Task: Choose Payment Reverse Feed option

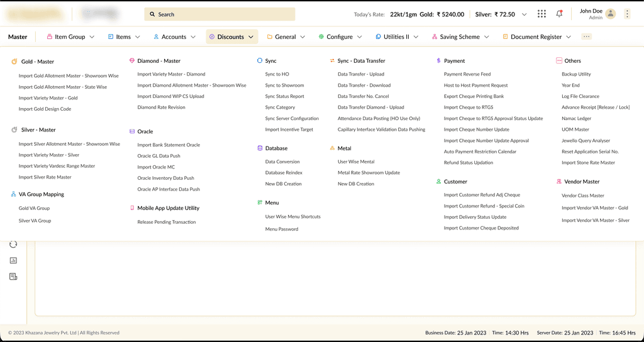Action: [x=467, y=74]
